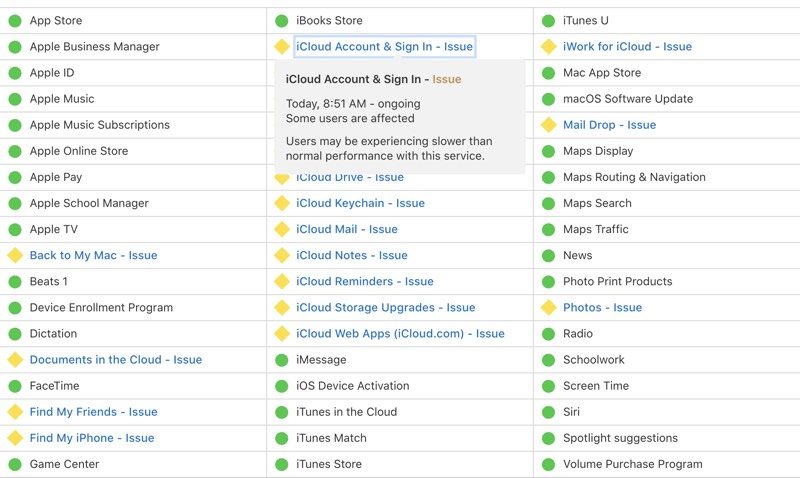
Task: Open iCloud Storage Upgrades issue link
Action: pyautogui.click(x=385, y=307)
